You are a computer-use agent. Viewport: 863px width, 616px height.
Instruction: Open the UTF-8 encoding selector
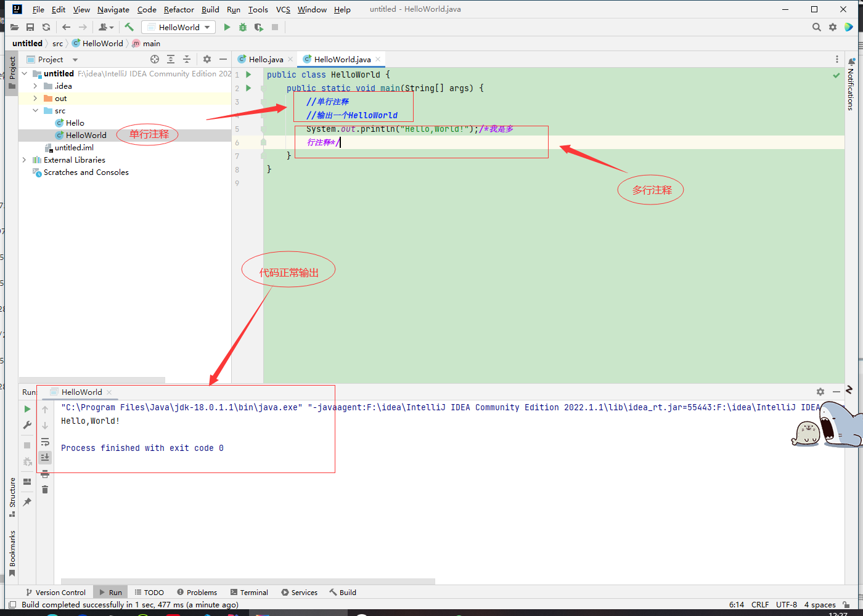pyautogui.click(x=787, y=605)
